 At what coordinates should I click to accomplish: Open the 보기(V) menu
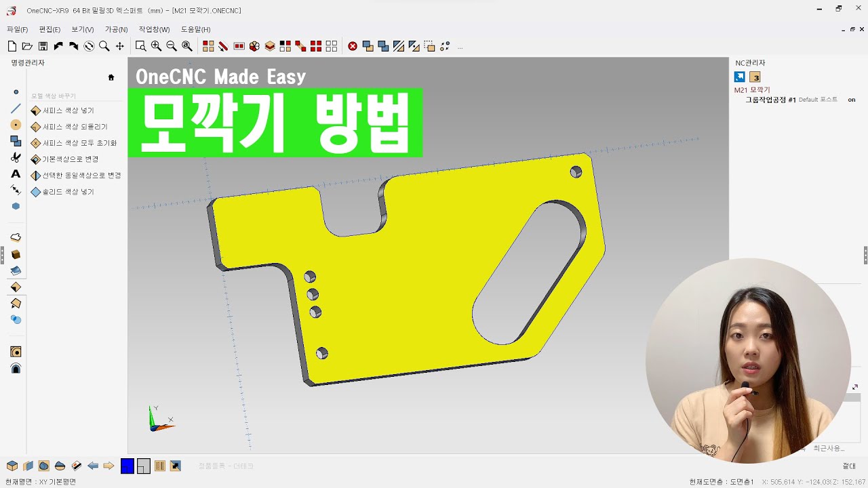[83, 30]
